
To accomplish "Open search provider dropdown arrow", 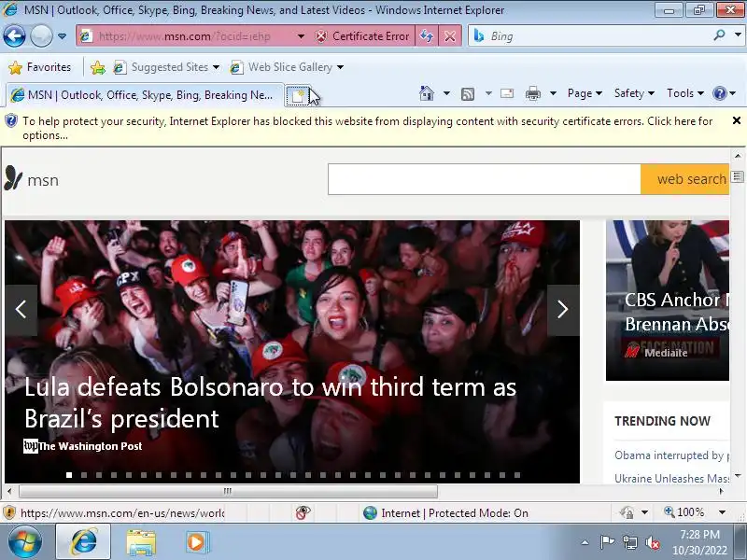I will [738, 35].
